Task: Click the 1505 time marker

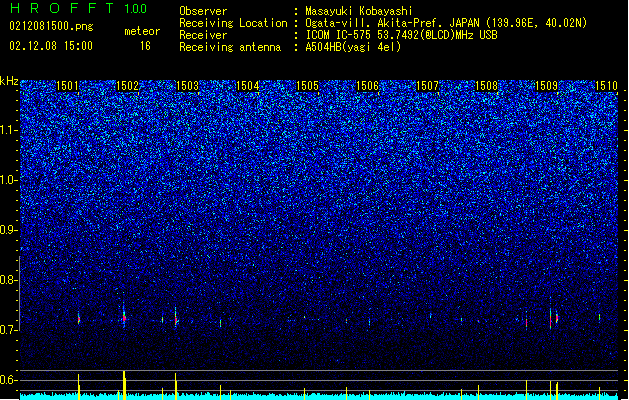Action: 307,86
